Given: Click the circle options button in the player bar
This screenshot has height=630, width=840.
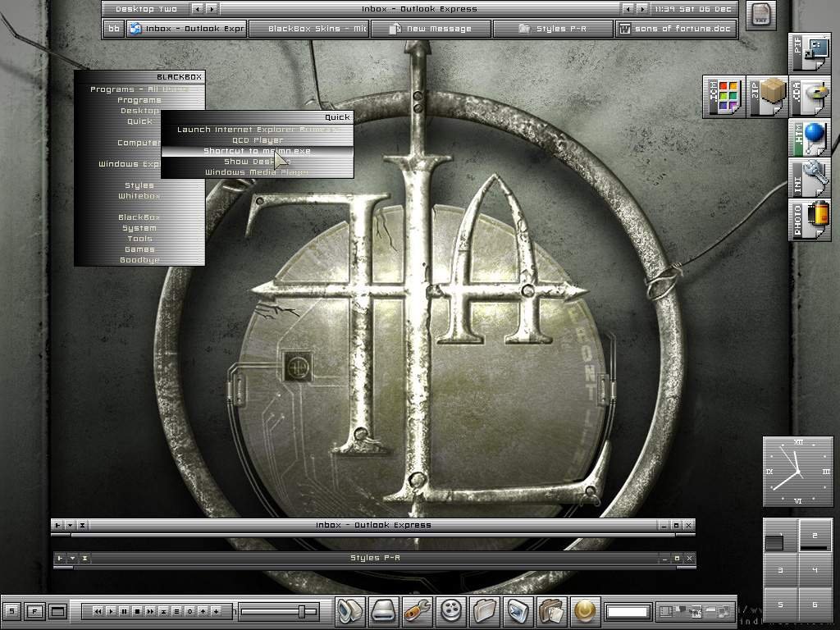Looking at the screenshot, I should click(189, 611).
